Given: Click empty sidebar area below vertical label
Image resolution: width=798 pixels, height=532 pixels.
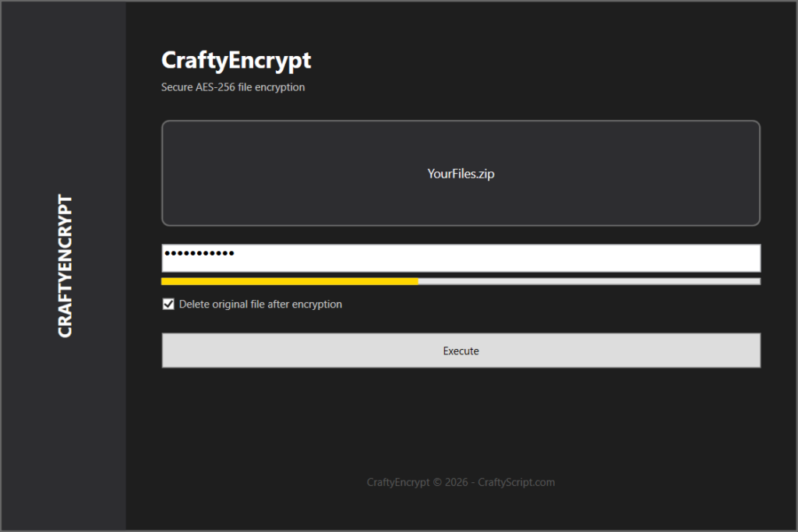Looking at the screenshot, I should (x=63, y=436).
